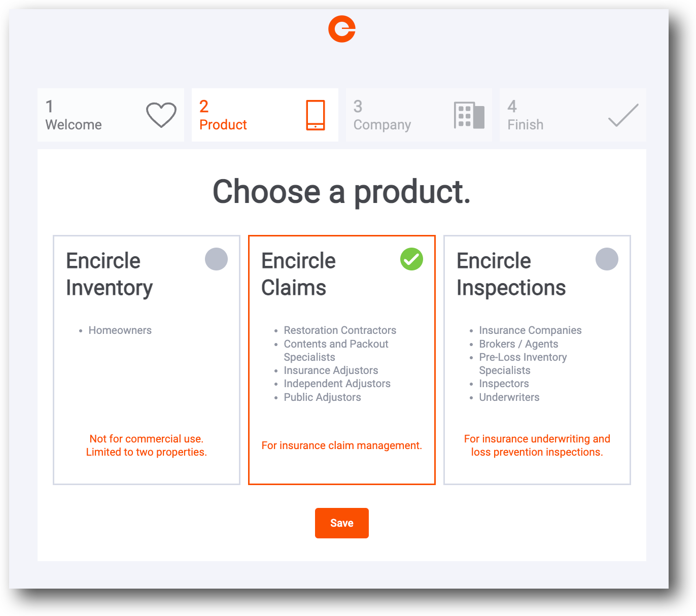
Task: Click the Choose a product heading
Action: coord(341,193)
